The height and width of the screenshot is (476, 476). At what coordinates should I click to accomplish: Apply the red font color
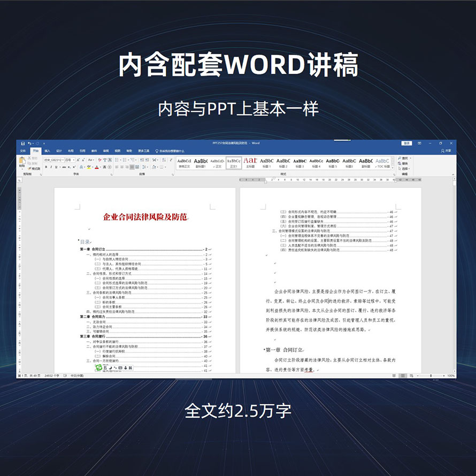(x=96, y=167)
